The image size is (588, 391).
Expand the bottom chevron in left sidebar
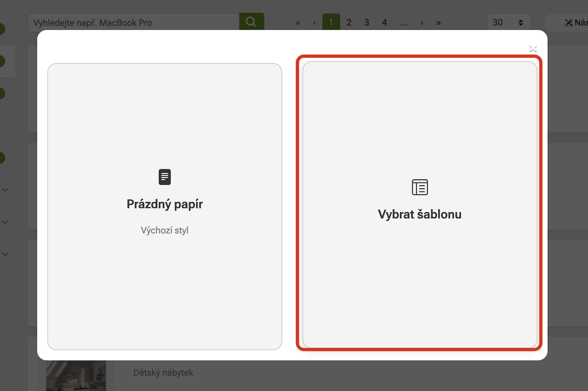(5, 254)
